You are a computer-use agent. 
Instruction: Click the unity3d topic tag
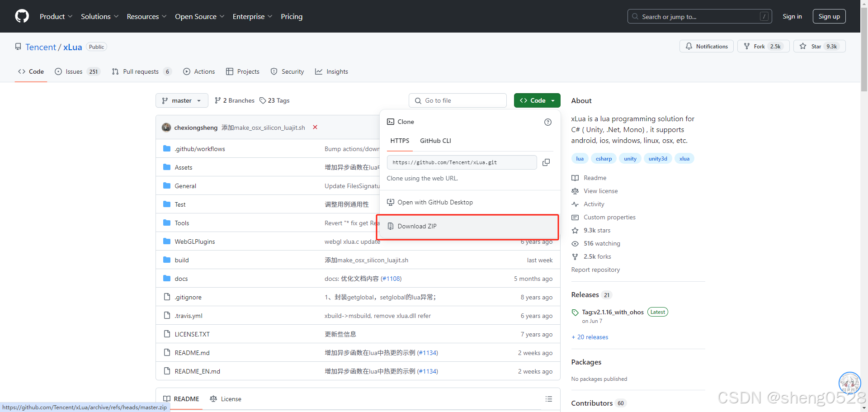[x=658, y=159]
